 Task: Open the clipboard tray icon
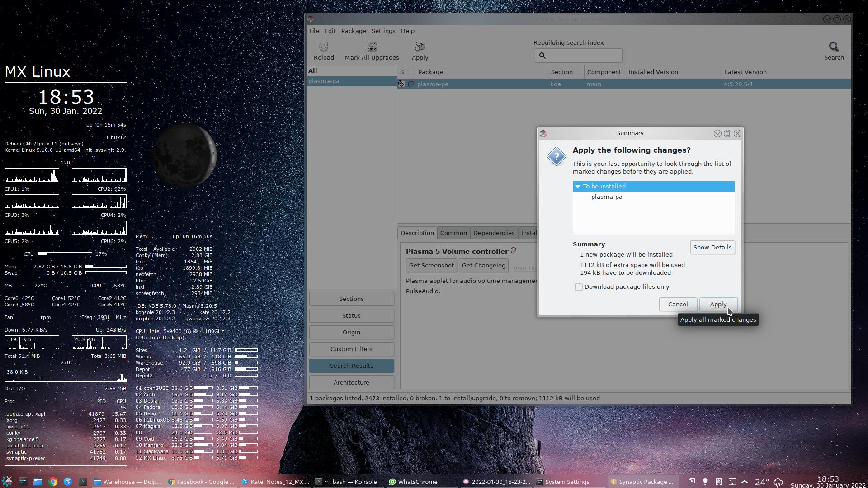pyautogui.click(x=691, y=482)
